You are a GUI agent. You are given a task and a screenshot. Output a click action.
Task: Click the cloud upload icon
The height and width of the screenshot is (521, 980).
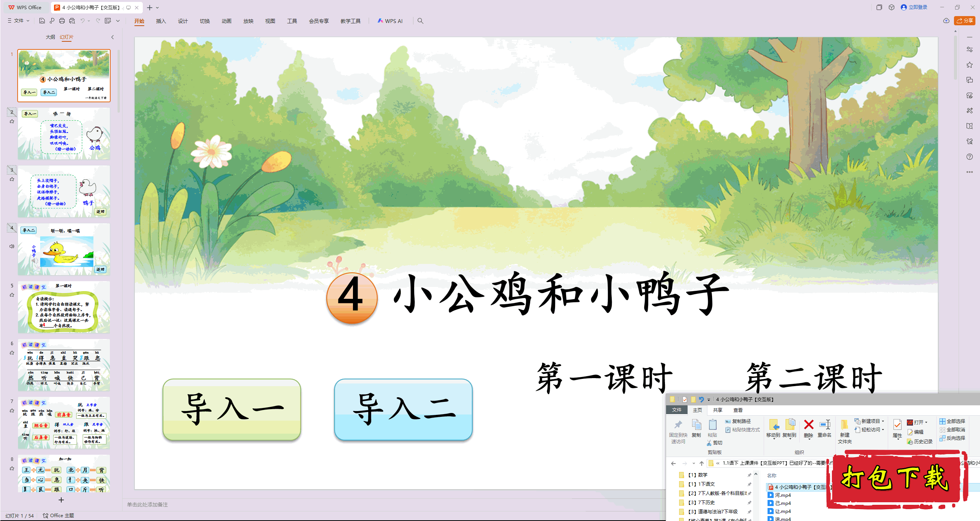pos(946,21)
